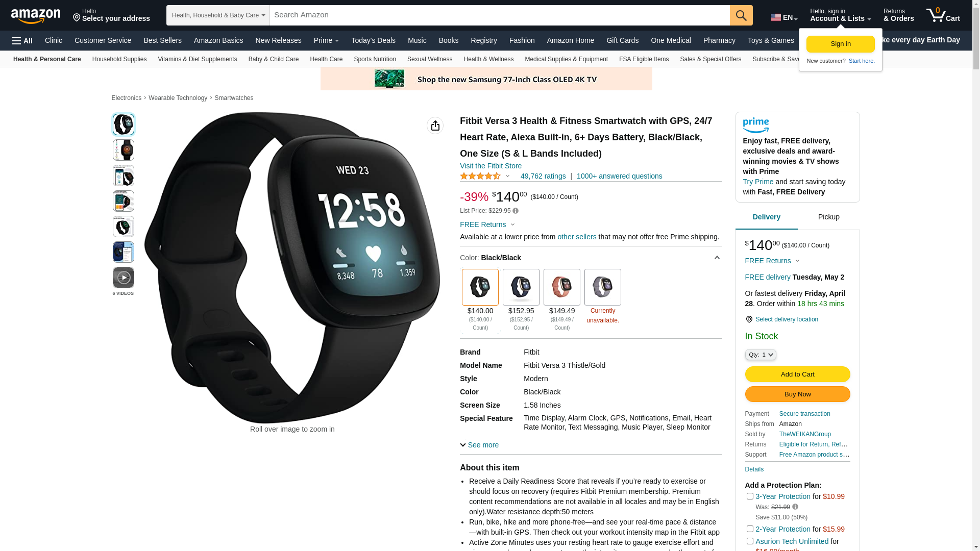
Task: Open the All hamburger menu
Action: click(22, 41)
